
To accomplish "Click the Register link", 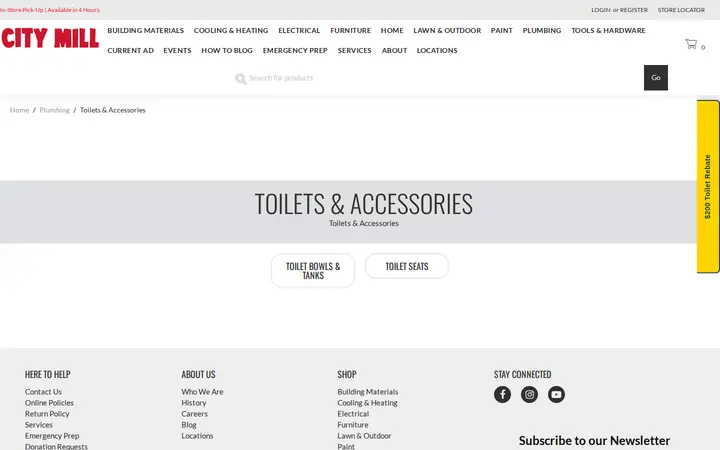I will [634, 10].
